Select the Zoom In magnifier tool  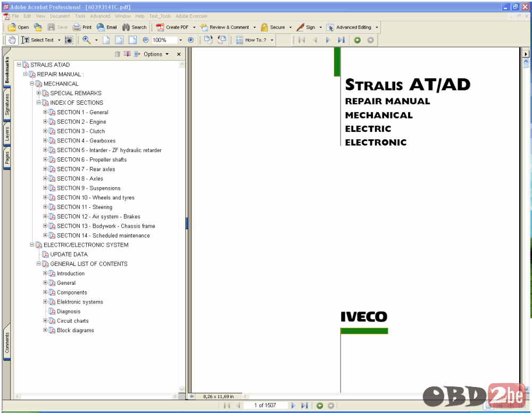87,40
